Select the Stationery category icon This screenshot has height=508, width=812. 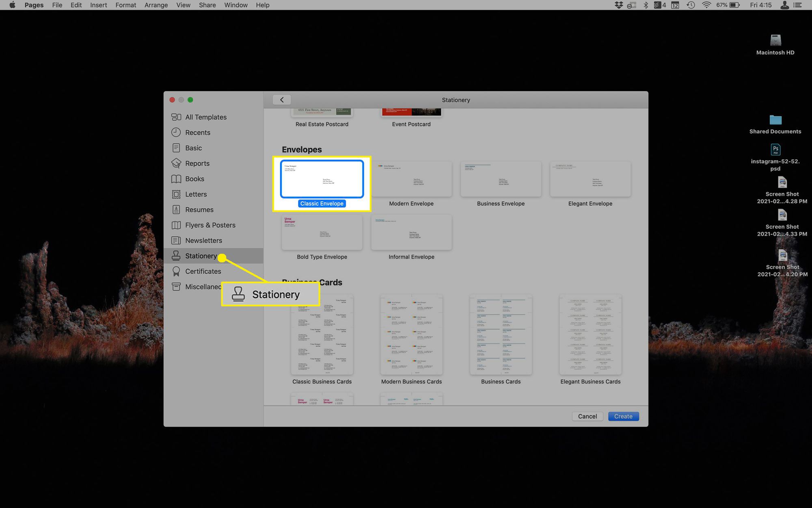177,255
